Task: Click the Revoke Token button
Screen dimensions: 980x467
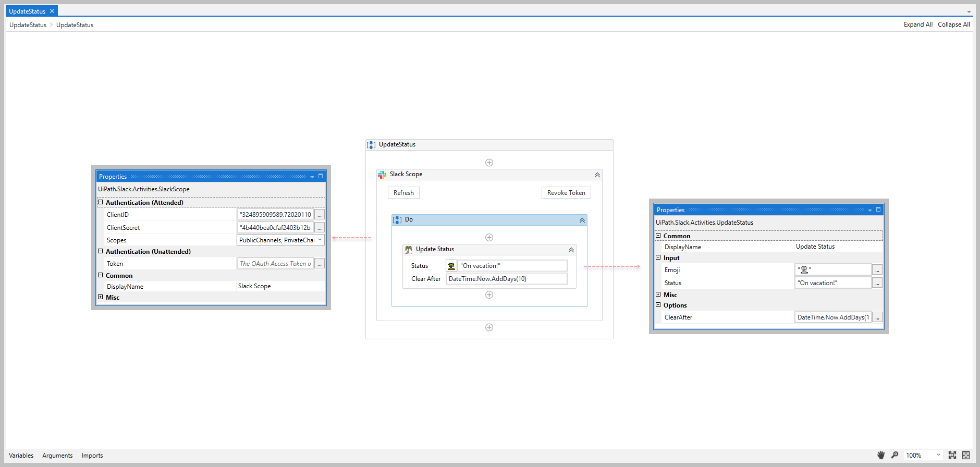Action: pyautogui.click(x=566, y=193)
